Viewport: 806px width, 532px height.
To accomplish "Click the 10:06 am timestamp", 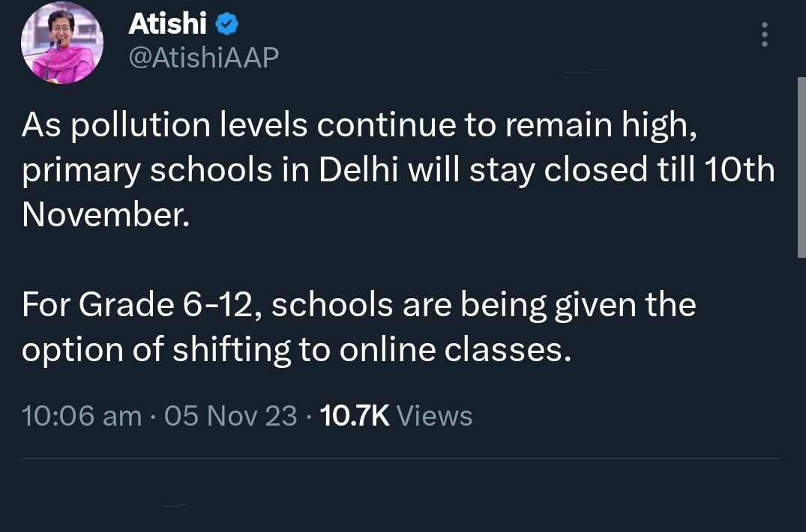I will (x=81, y=415).
